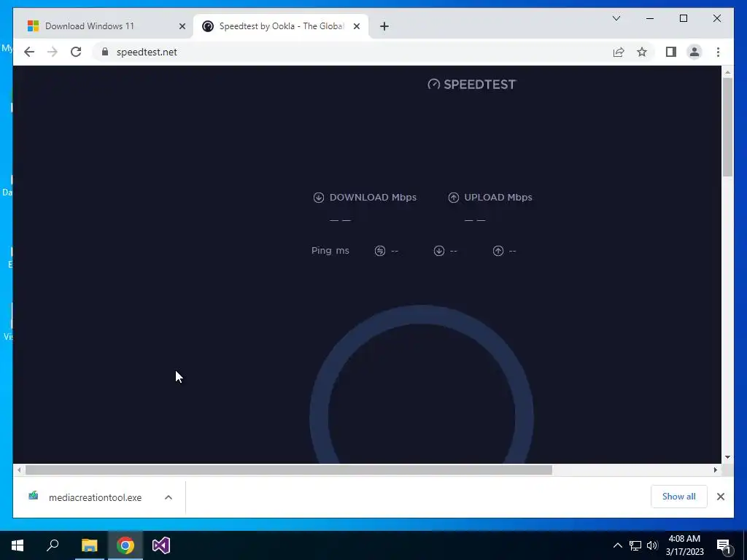
Task: Bookmark this tab with the star icon
Action: point(642,52)
